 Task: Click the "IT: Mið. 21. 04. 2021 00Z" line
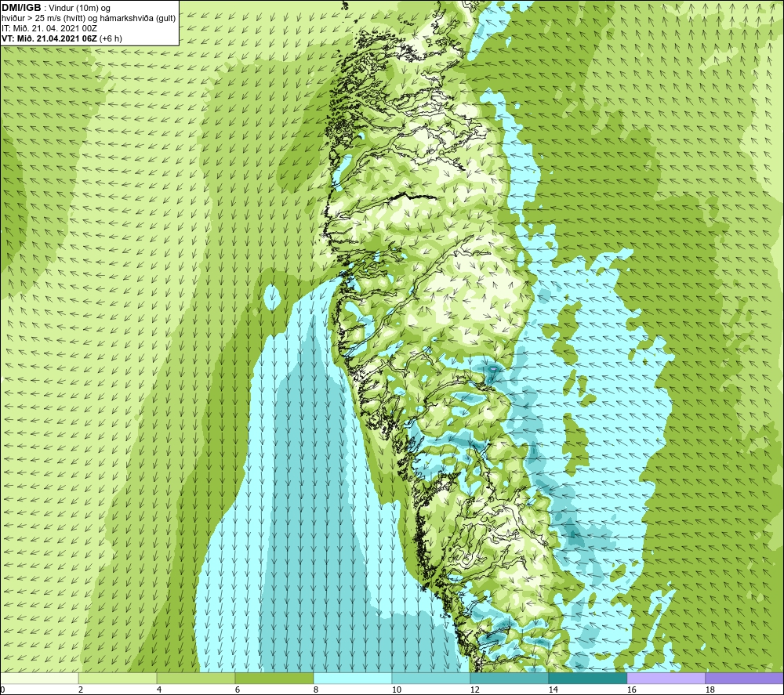click(49, 28)
